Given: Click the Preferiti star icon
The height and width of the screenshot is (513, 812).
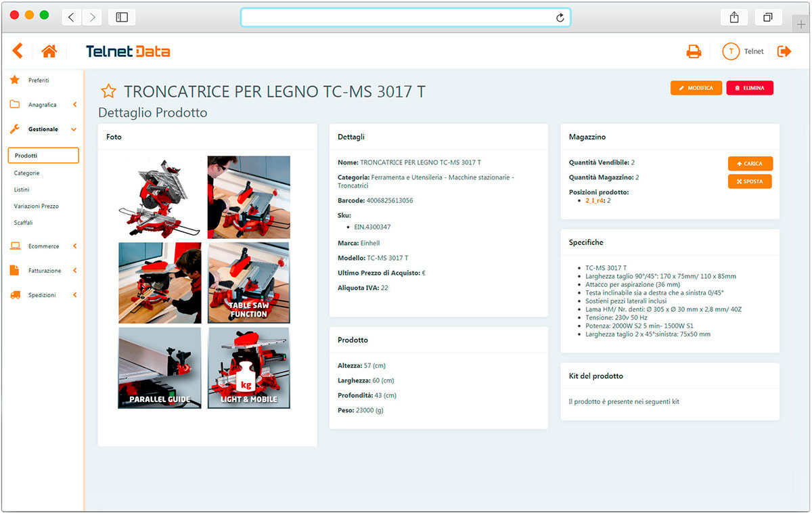Looking at the screenshot, I should coord(15,80).
